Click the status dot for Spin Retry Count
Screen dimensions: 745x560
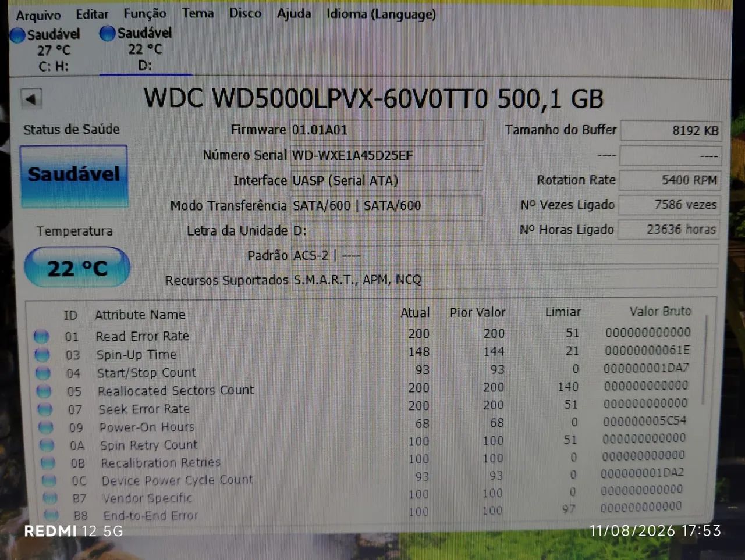(x=47, y=445)
